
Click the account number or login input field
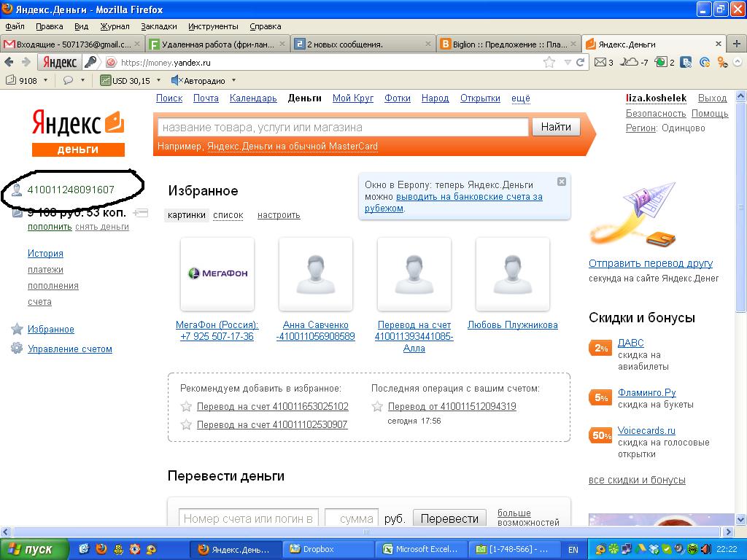coord(248,518)
